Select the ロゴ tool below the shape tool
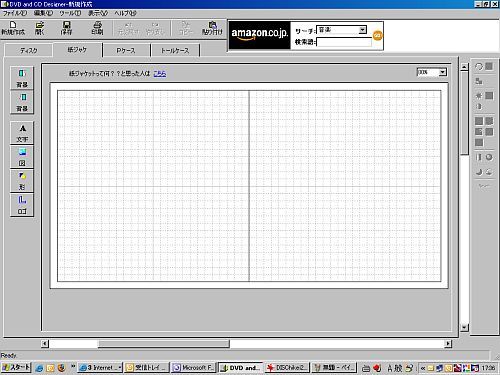The image size is (500, 375). tap(22, 205)
